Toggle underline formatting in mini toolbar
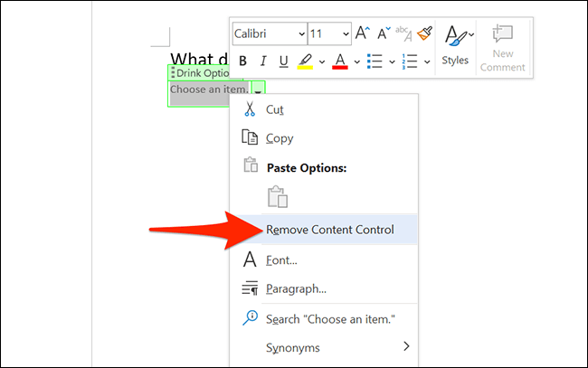The height and width of the screenshot is (368, 588). (284, 61)
